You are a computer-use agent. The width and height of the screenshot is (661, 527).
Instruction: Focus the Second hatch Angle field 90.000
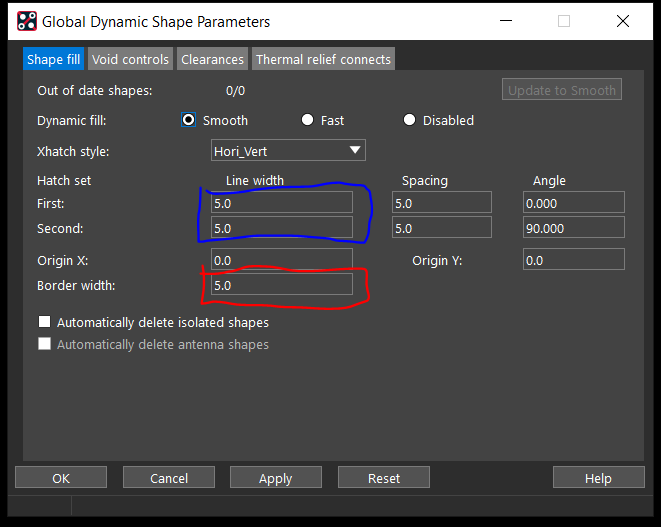574,228
